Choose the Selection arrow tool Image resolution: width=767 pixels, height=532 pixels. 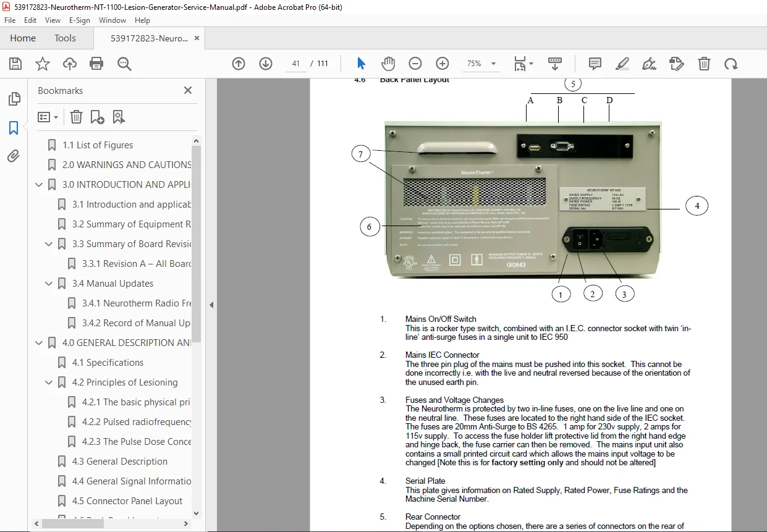click(x=362, y=64)
